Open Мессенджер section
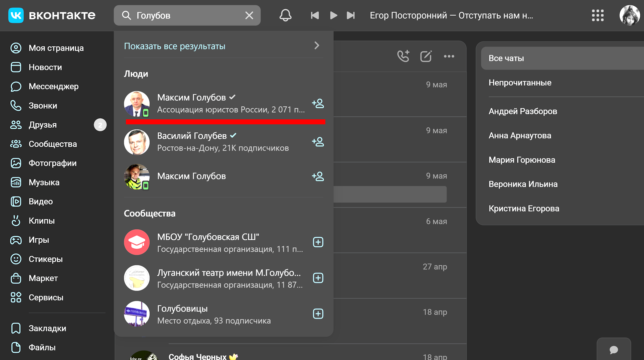 tap(53, 87)
